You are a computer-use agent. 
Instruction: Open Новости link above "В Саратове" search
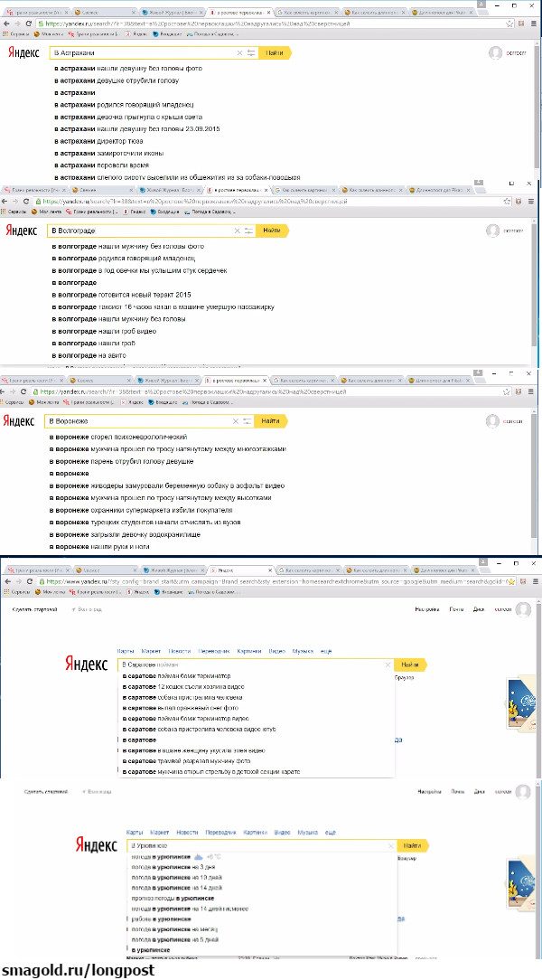coord(179,651)
